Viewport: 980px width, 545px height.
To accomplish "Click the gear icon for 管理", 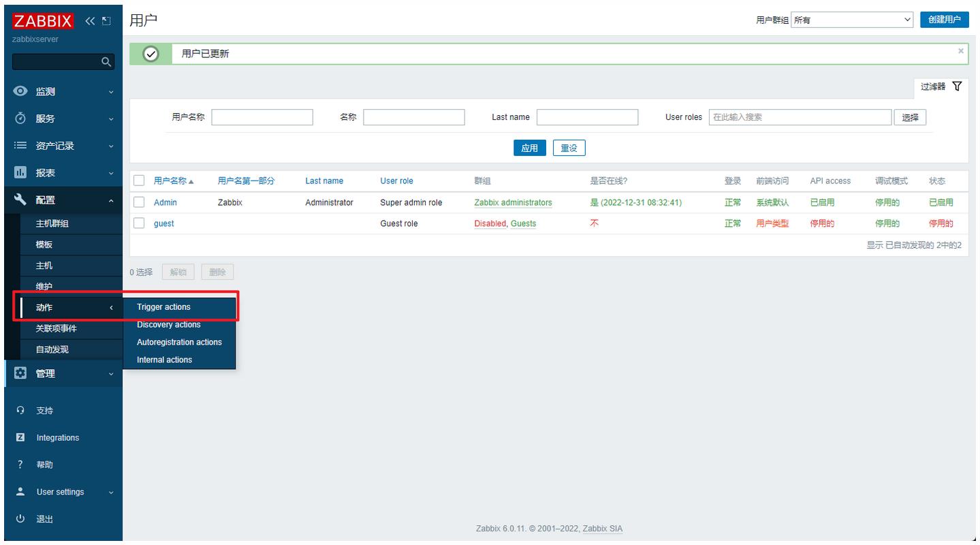I will coord(20,373).
